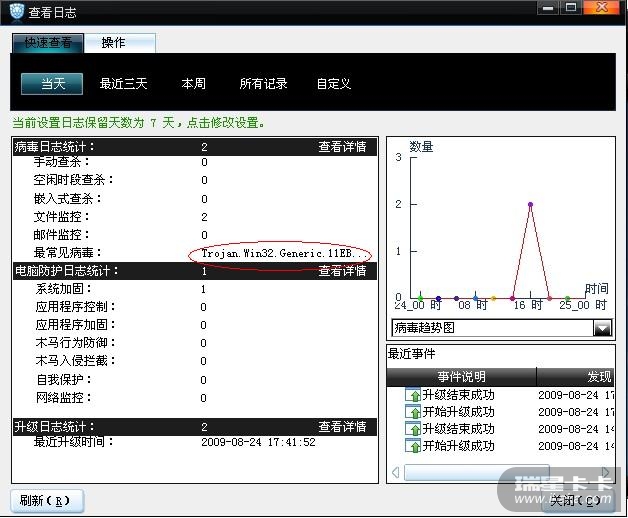Click the 最近升级时间 value 2009-08-24 17:41:52
Viewport: 628px width, 518px height.
(x=258, y=442)
